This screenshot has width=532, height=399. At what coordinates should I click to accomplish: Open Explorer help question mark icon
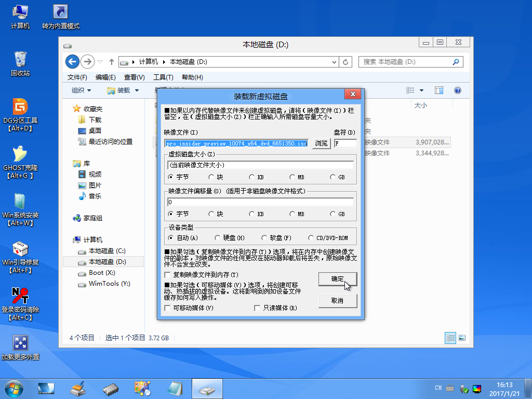pyautogui.click(x=457, y=90)
